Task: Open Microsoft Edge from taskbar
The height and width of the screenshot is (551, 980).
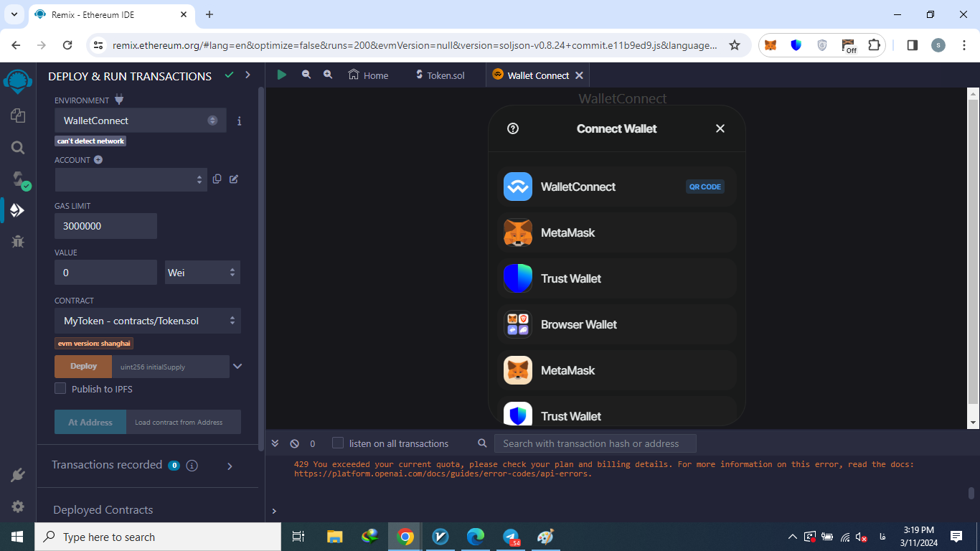Action: pos(476,537)
